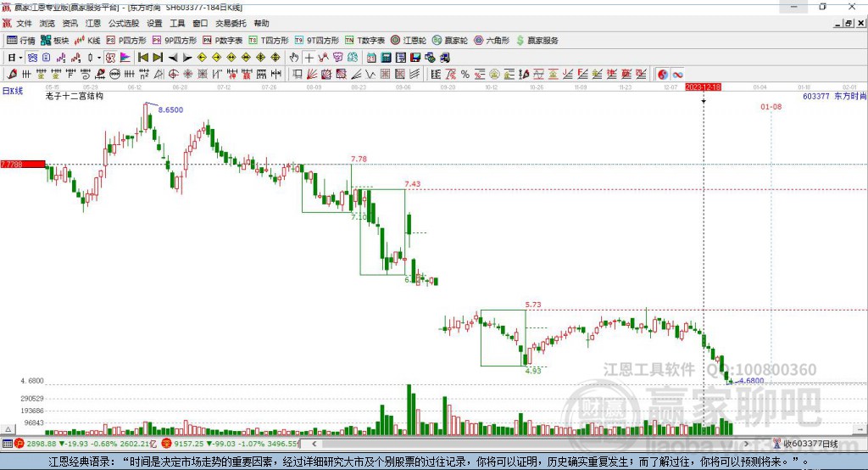The image size is (868, 470).
Task: Click stock code 603377 东方时尚
Action: click(x=834, y=96)
